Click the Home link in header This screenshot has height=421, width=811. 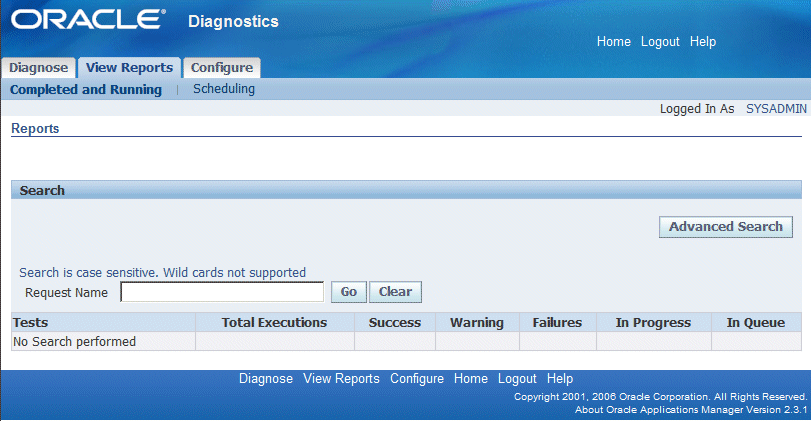614,41
